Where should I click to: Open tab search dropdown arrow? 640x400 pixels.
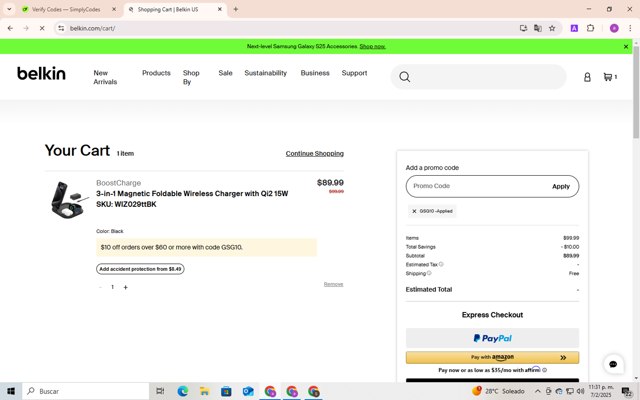point(9,9)
